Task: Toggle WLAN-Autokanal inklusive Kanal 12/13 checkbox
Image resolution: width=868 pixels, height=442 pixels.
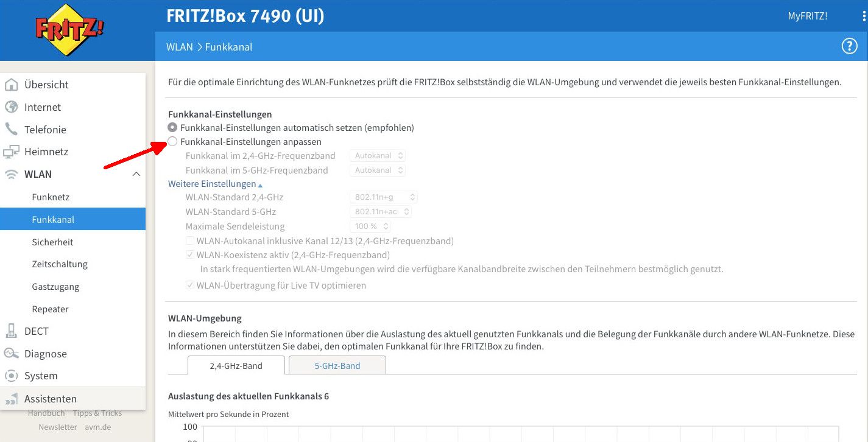Action: pyautogui.click(x=191, y=241)
